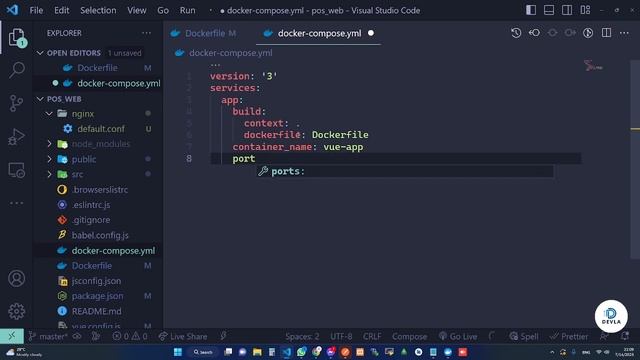
Task: Click unsaved dot on docker-compose.yml tab
Action: pyautogui.click(x=371, y=33)
